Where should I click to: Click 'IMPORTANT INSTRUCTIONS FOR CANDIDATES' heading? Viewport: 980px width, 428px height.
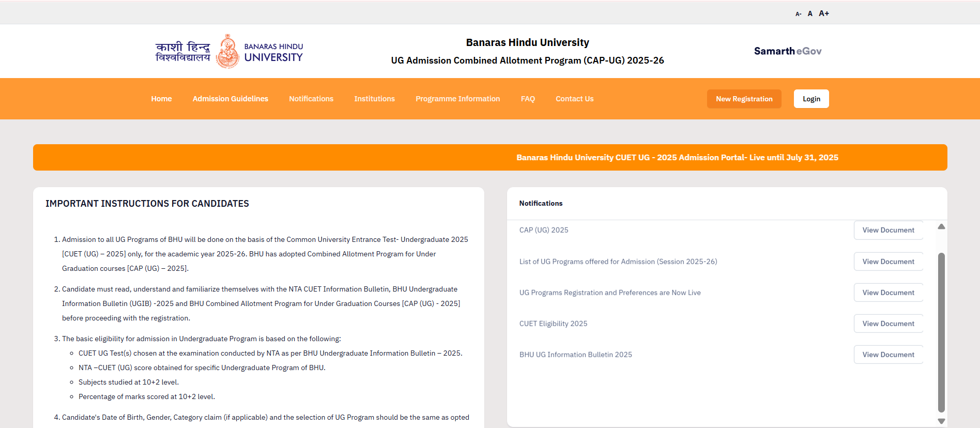pos(147,204)
